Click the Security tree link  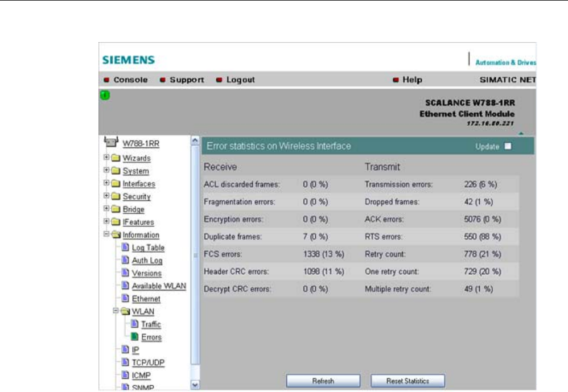click(x=137, y=196)
